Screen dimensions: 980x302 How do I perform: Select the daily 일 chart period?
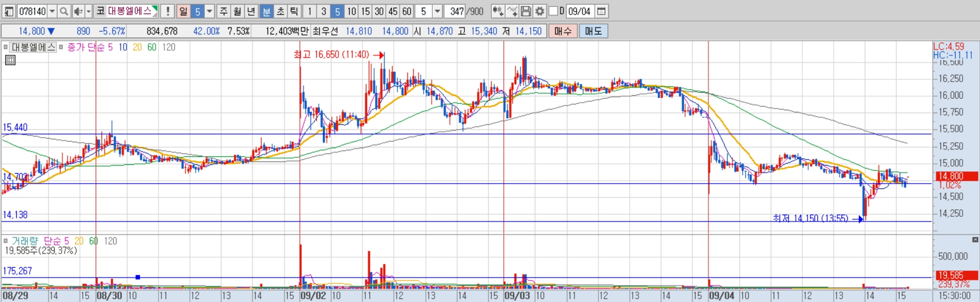pyautogui.click(x=184, y=11)
